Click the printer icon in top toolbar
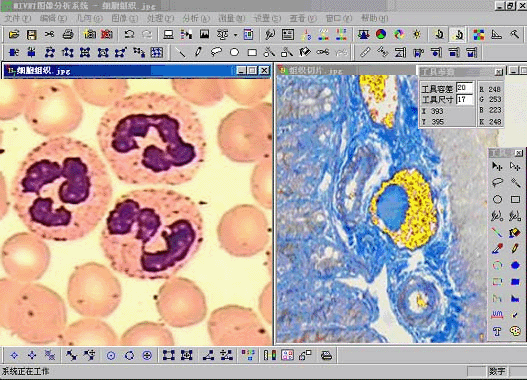The width and height of the screenshot is (527, 380). click(68, 35)
